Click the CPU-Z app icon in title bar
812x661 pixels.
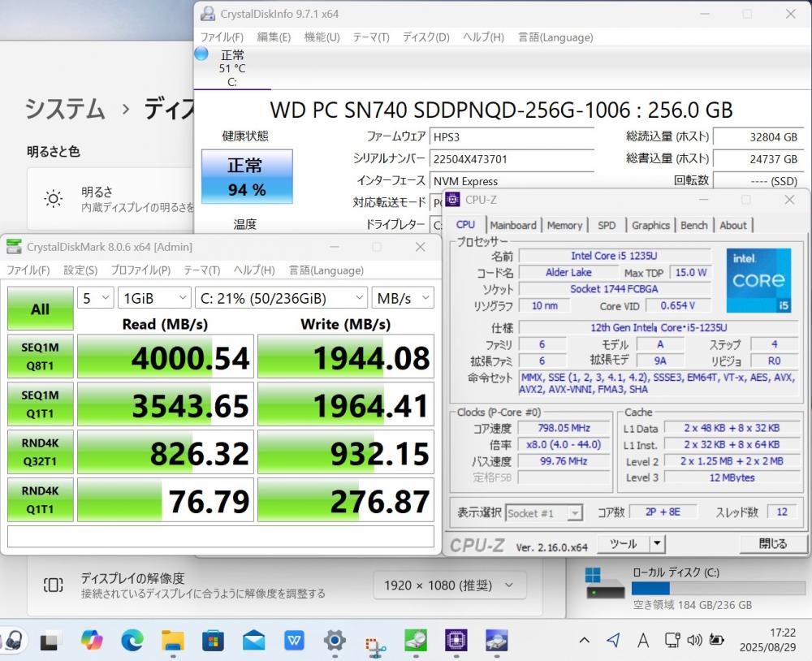click(x=452, y=200)
